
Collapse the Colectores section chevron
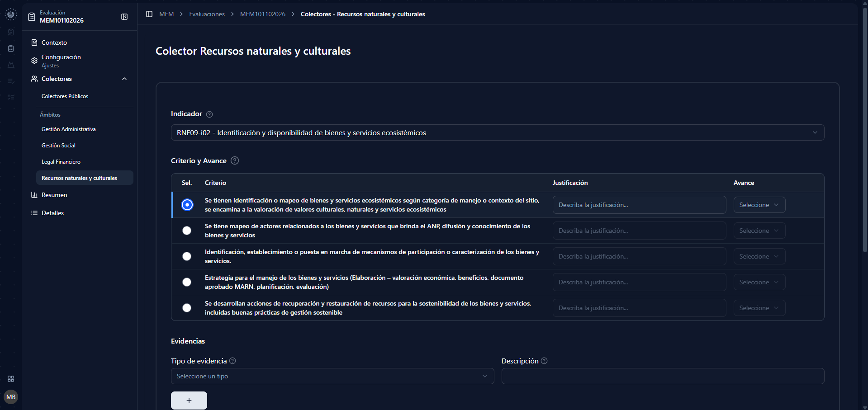coord(124,79)
